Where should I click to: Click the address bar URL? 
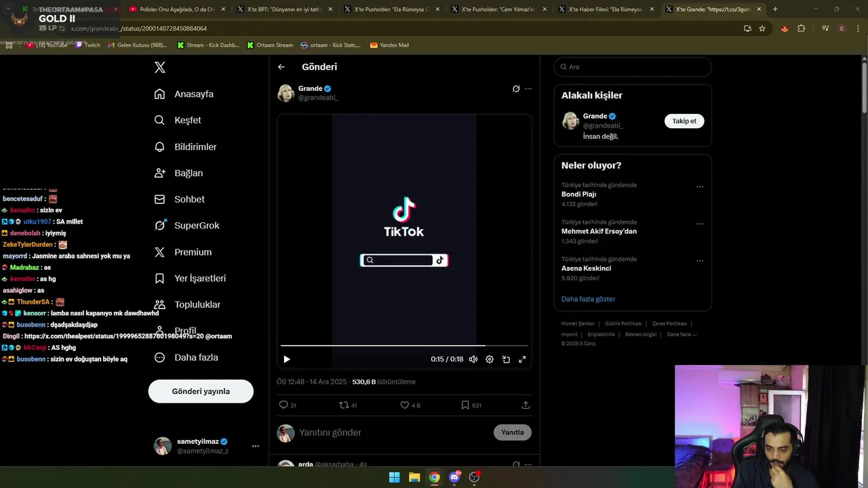tap(138, 28)
